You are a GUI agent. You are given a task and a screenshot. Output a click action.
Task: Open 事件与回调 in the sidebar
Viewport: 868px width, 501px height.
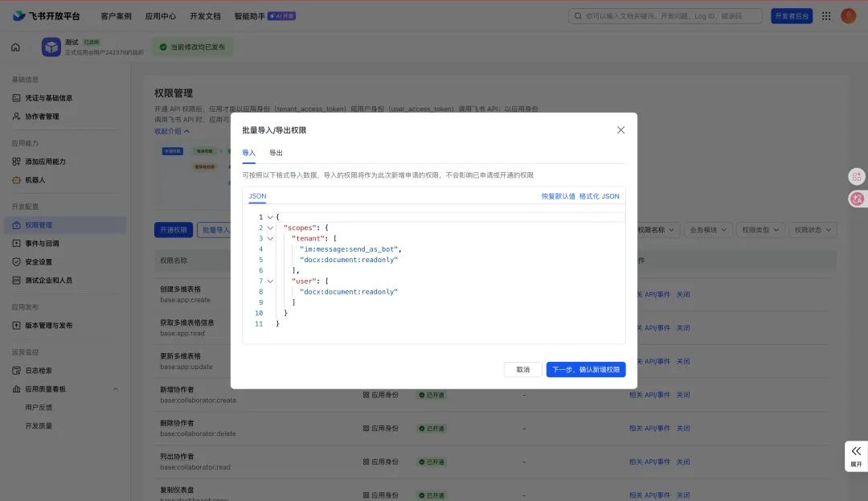(x=42, y=244)
